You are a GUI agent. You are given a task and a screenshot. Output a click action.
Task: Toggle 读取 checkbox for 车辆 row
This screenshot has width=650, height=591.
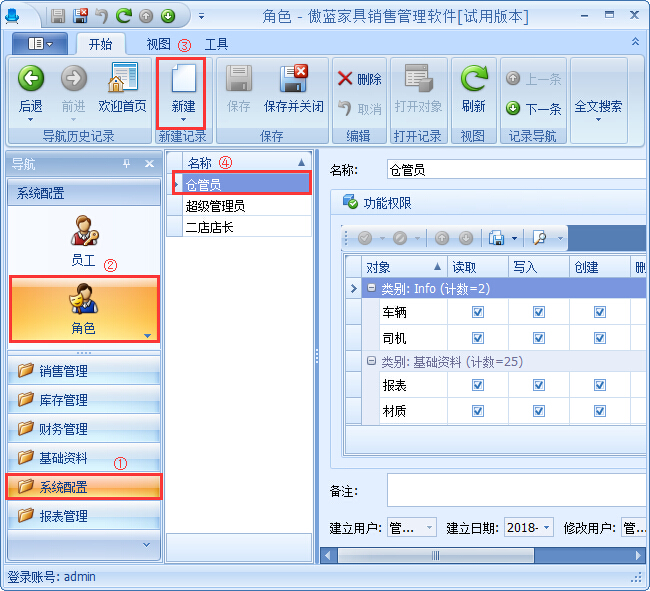pyautogui.click(x=477, y=312)
